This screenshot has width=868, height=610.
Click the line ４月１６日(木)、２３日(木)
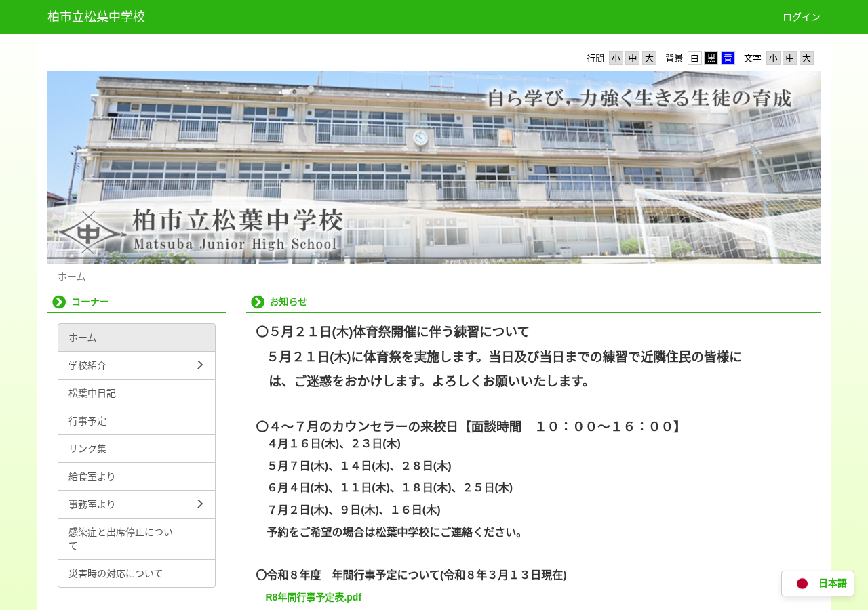[x=334, y=444]
